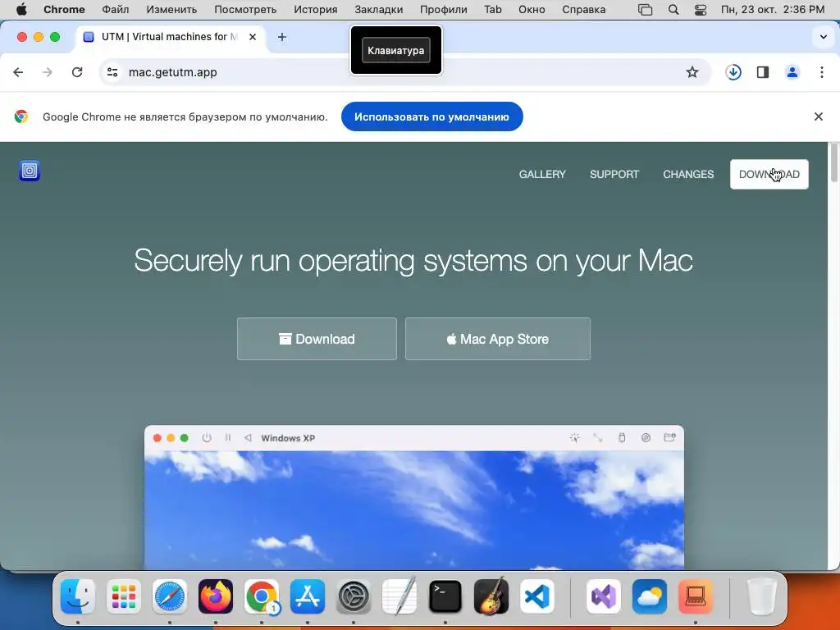Image resolution: width=840 pixels, height=630 pixels.
Task: View the CHANGES page link
Action: pos(688,174)
